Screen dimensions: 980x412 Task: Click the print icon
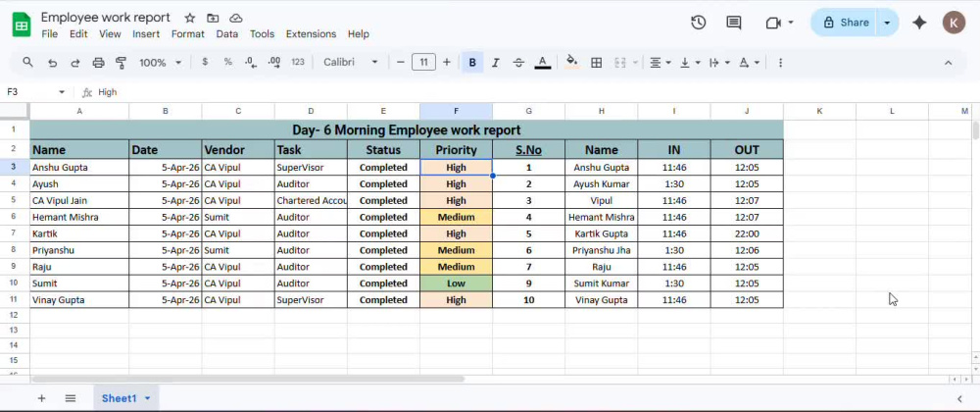(98, 63)
